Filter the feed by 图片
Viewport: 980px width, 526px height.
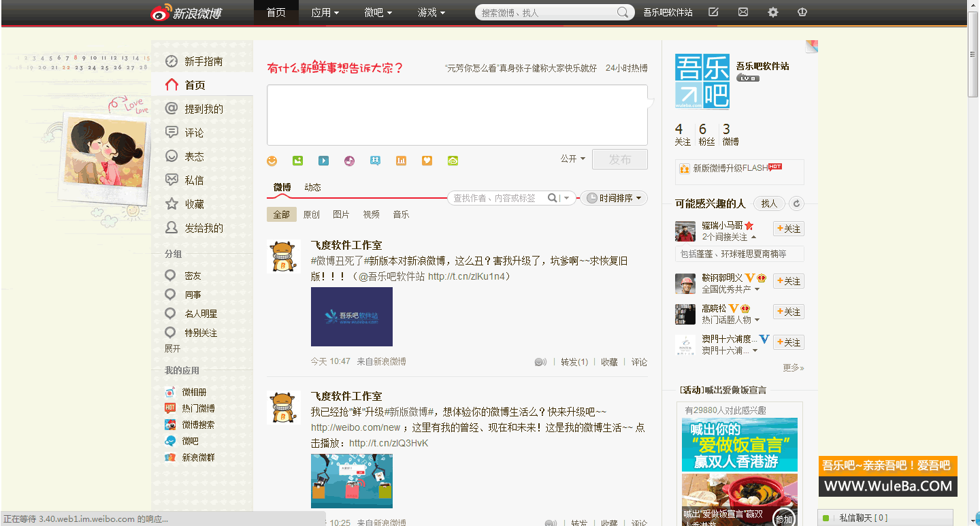tap(341, 214)
